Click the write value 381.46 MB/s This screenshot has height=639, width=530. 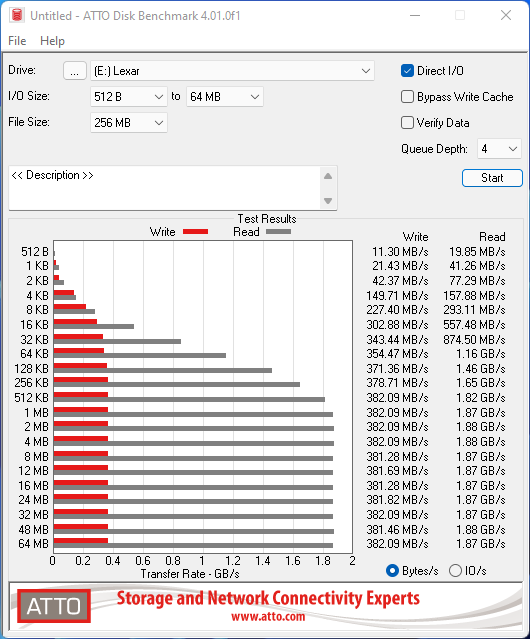click(x=397, y=529)
